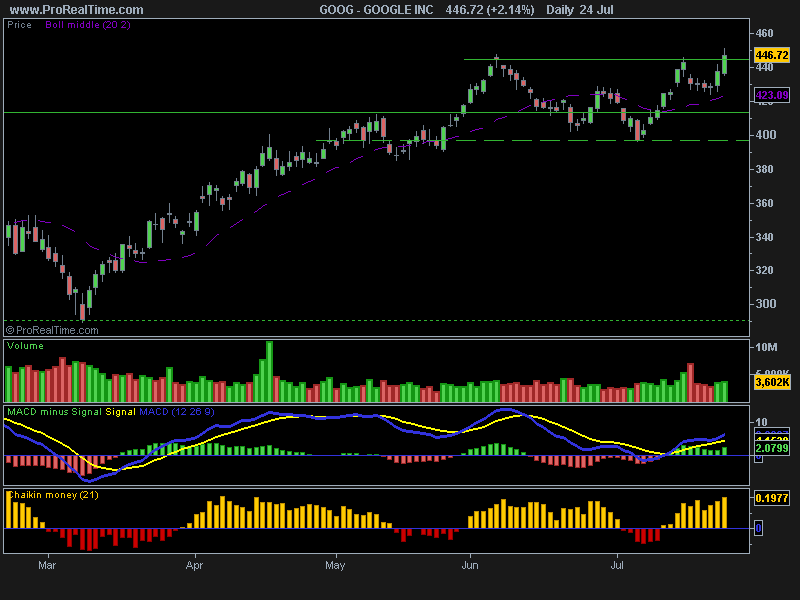Viewport: 800px width, 600px height.
Task: Click the 380 price axis label
Action: (x=764, y=169)
